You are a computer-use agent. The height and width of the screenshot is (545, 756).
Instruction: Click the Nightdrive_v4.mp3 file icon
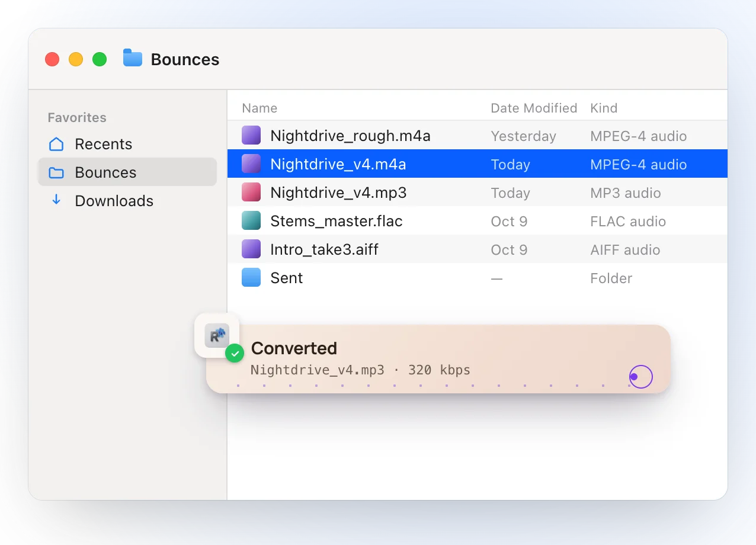coord(251,193)
